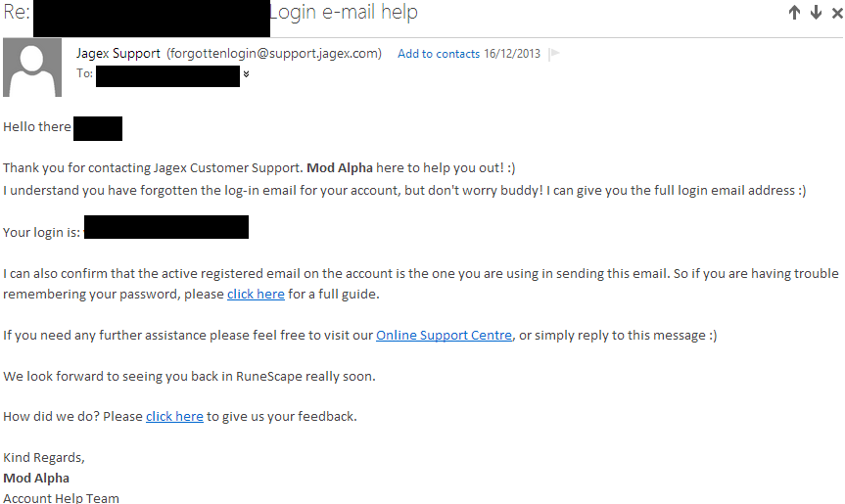The height and width of the screenshot is (504, 845).
Task: Close the email with the X icon
Action: pyautogui.click(x=837, y=13)
